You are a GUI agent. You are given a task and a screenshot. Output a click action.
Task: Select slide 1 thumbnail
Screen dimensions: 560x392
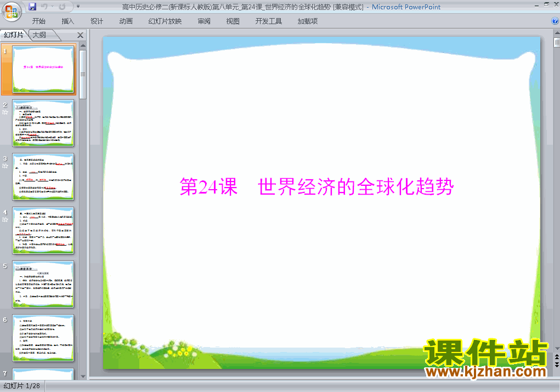[x=43, y=69]
